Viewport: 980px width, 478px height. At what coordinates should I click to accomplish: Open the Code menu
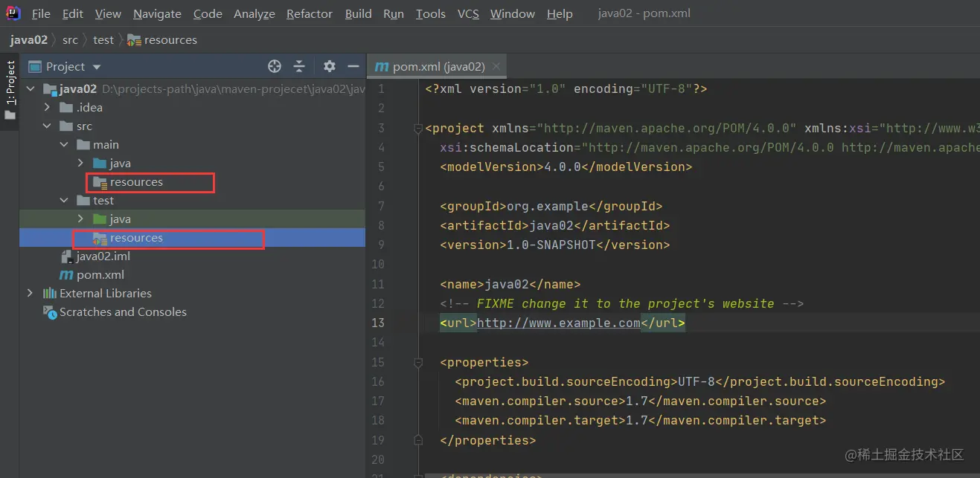pyautogui.click(x=208, y=13)
